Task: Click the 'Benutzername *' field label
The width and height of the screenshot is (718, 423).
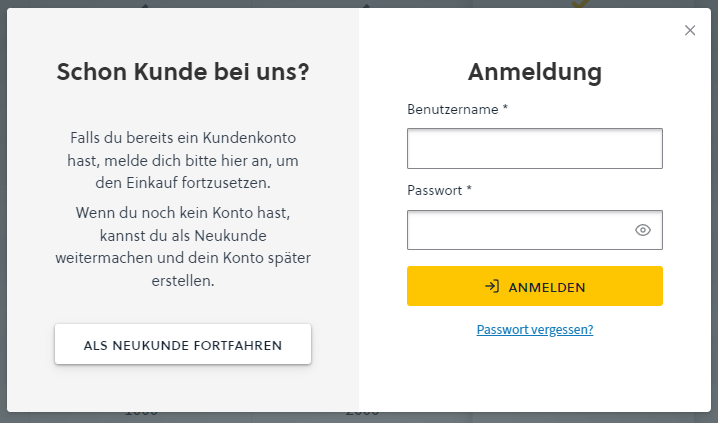Action: click(x=454, y=109)
